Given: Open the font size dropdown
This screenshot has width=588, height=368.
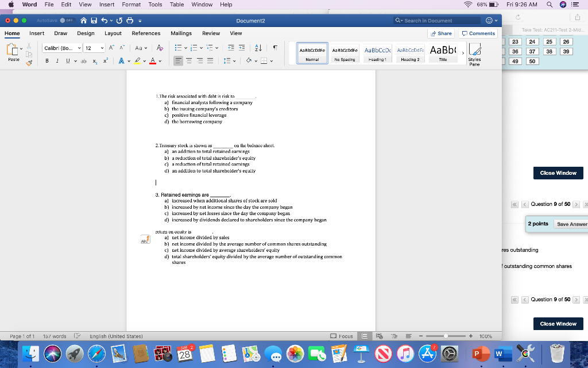Looking at the screenshot, I should point(102,48).
